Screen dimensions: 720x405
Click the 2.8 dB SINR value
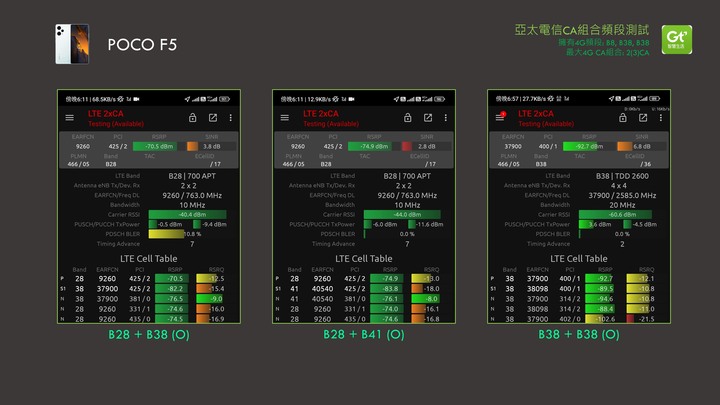427,146
